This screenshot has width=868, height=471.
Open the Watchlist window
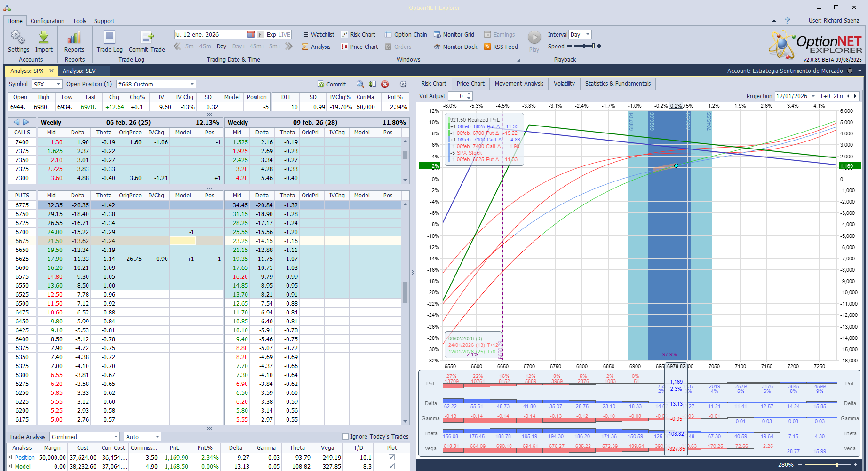point(318,35)
